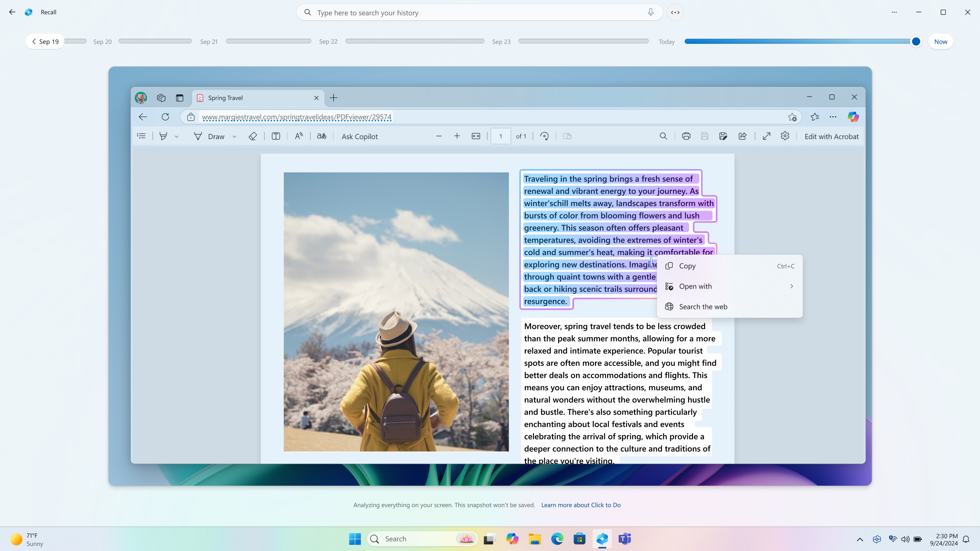The image size is (980, 551).
Task: Select the text selection tool icon
Action: 276,137
